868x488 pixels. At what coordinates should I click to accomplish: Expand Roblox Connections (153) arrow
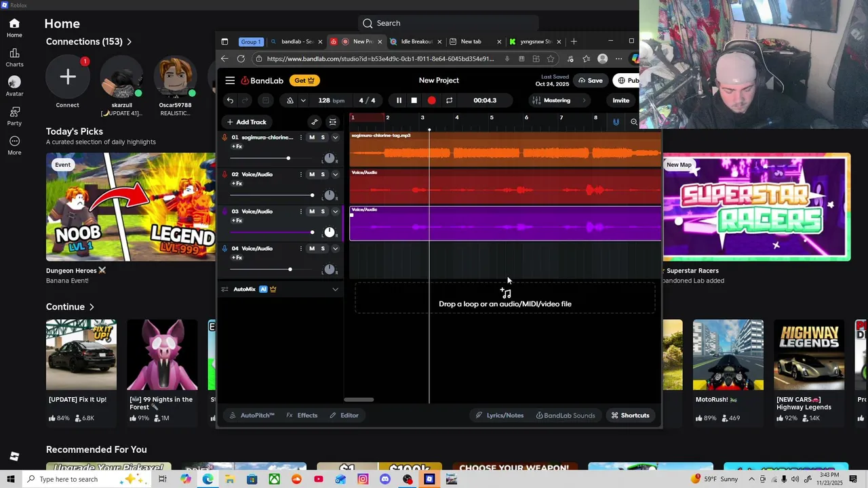(129, 42)
